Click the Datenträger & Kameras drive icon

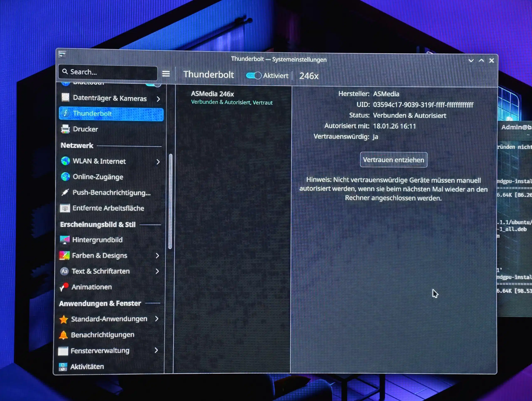click(x=65, y=98)
